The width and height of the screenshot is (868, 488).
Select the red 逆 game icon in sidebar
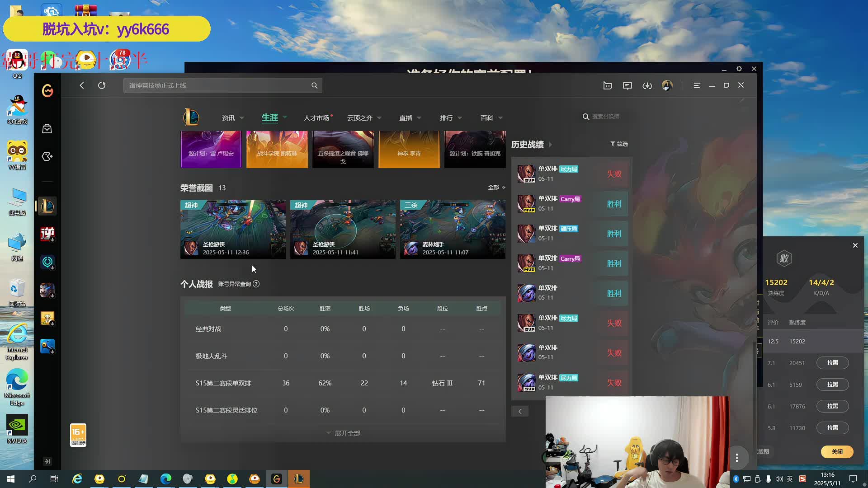pos(47,234)
